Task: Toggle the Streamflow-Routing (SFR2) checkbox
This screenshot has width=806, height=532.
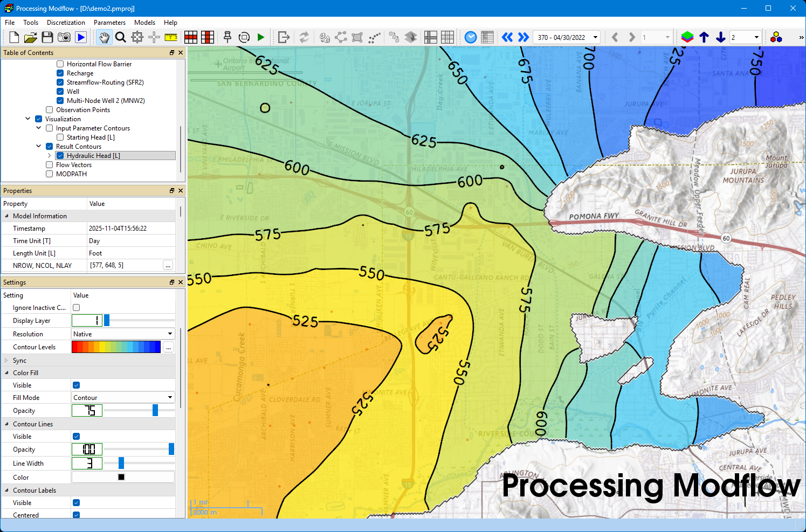Action: point(60,82)
